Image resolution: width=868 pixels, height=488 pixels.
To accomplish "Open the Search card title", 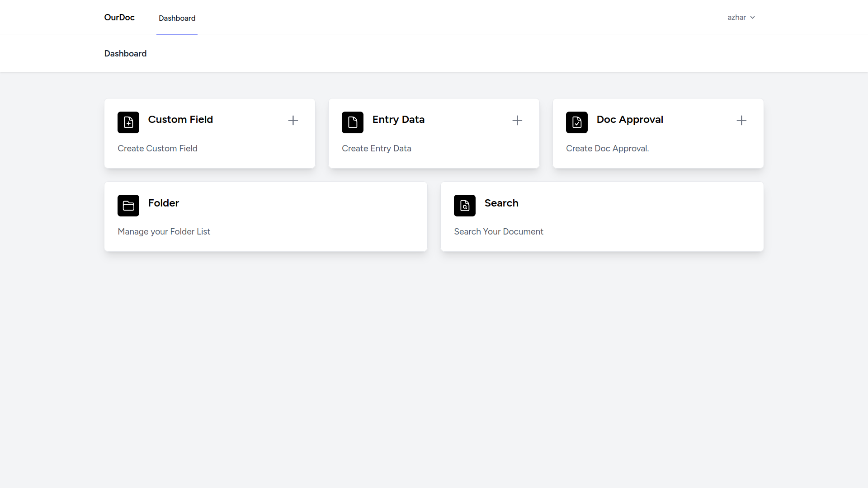I will pos(501,203).
